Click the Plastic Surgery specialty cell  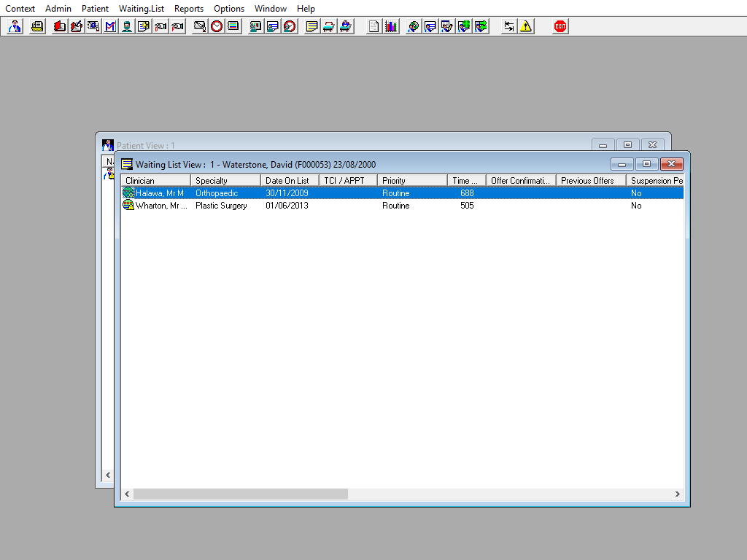tap(221, 205)
